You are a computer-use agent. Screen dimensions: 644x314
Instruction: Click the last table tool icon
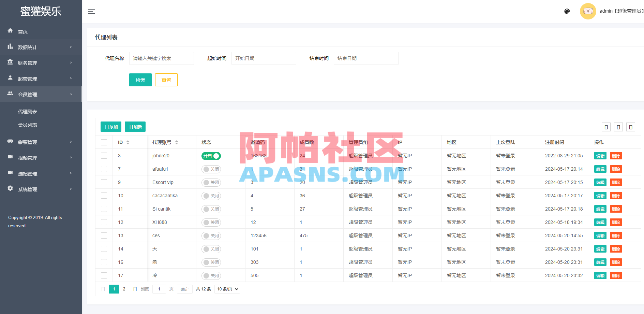coord(631,127)
